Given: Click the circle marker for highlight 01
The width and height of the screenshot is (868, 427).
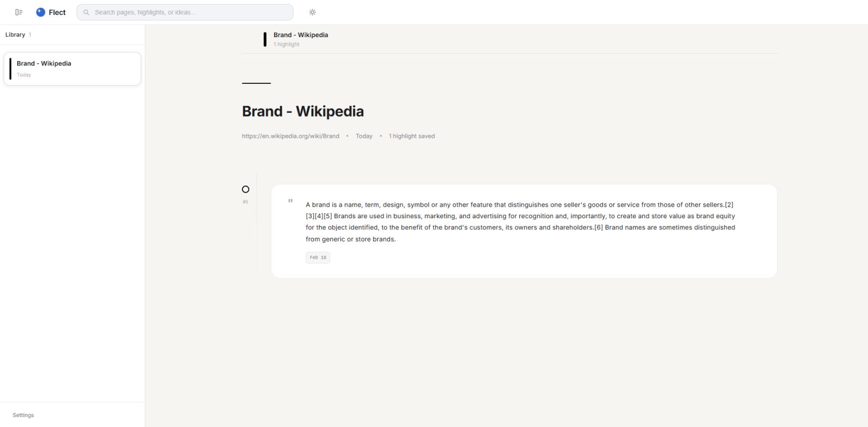Looking at the screenshot, I should click(246, 189).
